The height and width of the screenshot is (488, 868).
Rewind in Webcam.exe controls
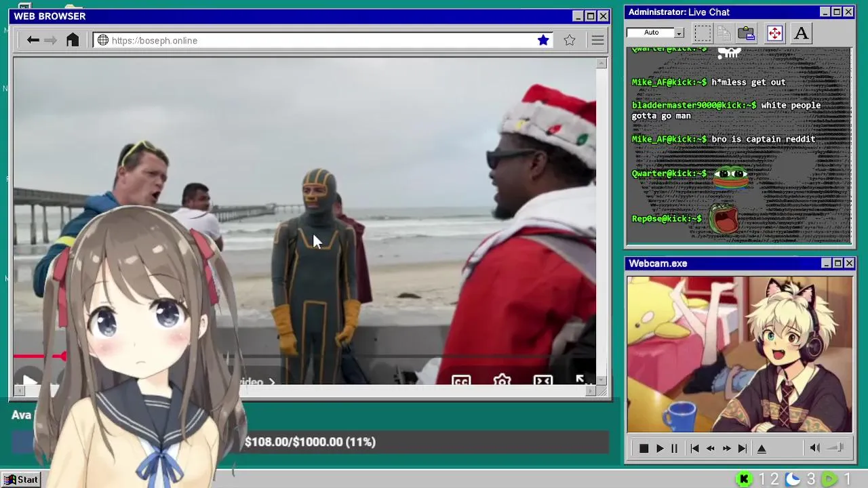click(710, 449)
